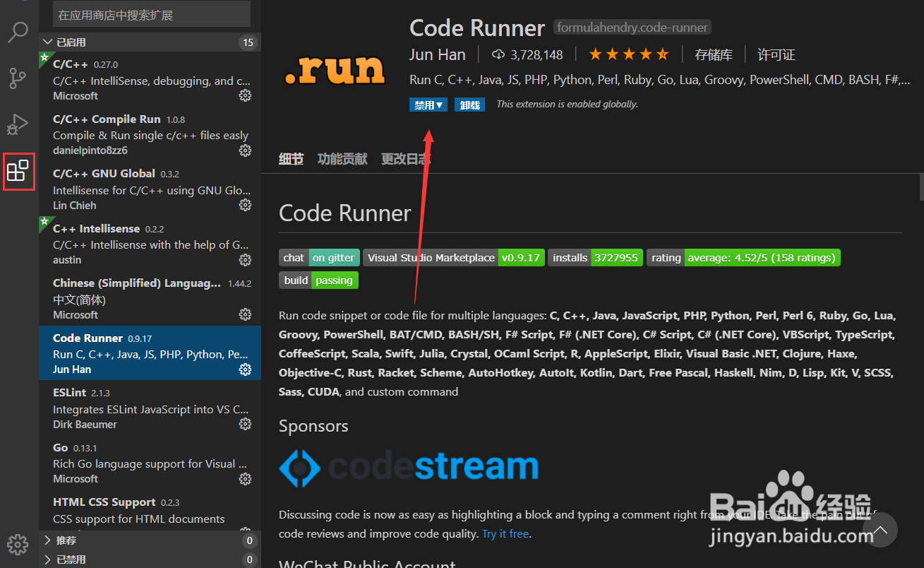The image size is (924, 568).
Task: Switch to the 细节 details tab
Action: 291,159
